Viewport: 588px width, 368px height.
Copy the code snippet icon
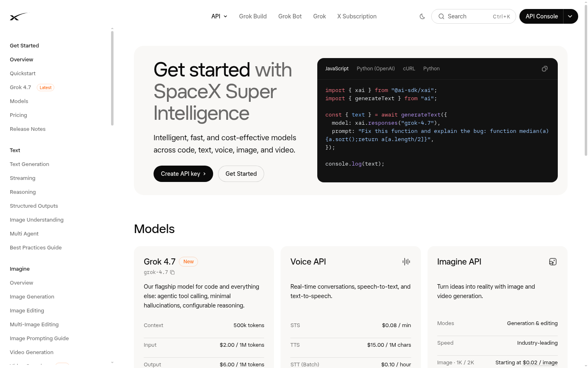pos(544,69)
